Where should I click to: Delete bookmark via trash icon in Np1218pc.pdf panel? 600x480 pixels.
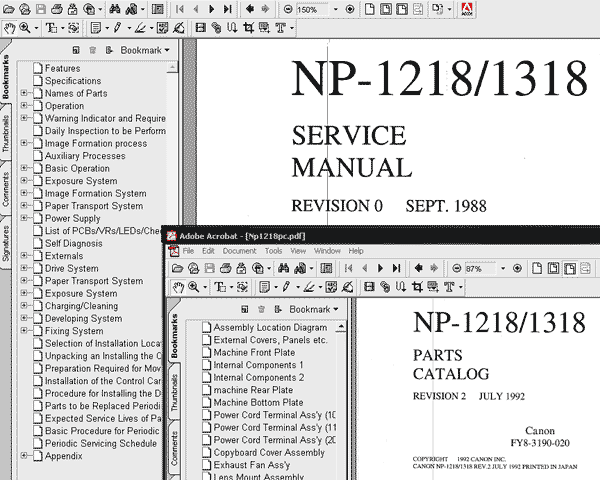click(x=261, y=309)
